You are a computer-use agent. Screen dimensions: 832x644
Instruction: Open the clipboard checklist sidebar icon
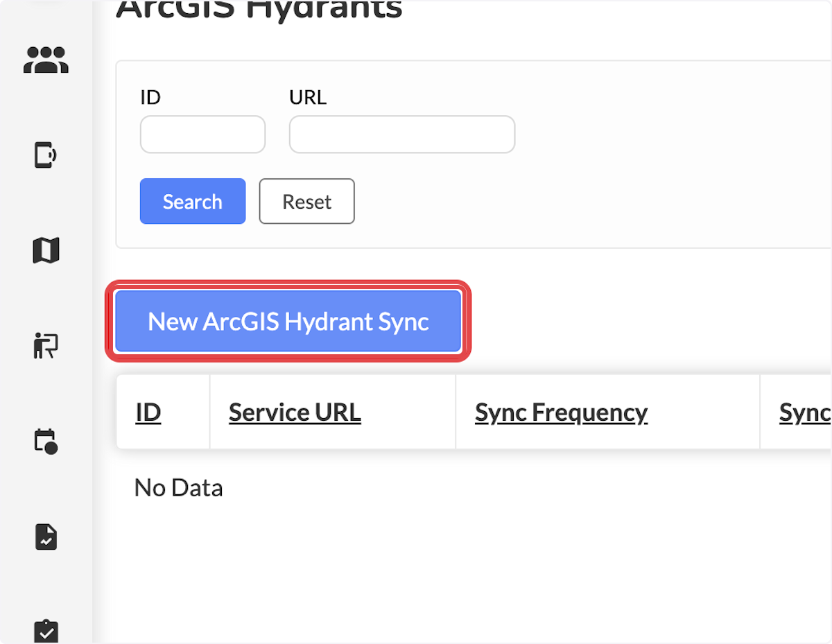coord(46,631)
